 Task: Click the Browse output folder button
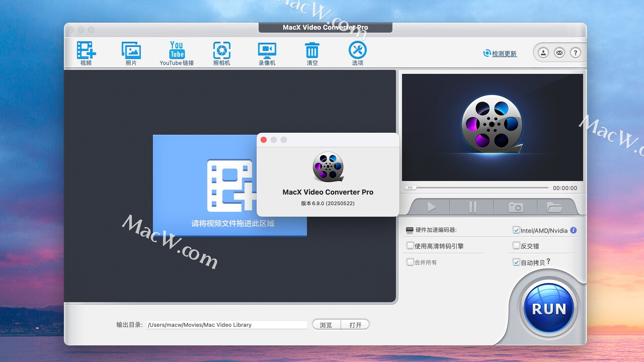point(326,325)
